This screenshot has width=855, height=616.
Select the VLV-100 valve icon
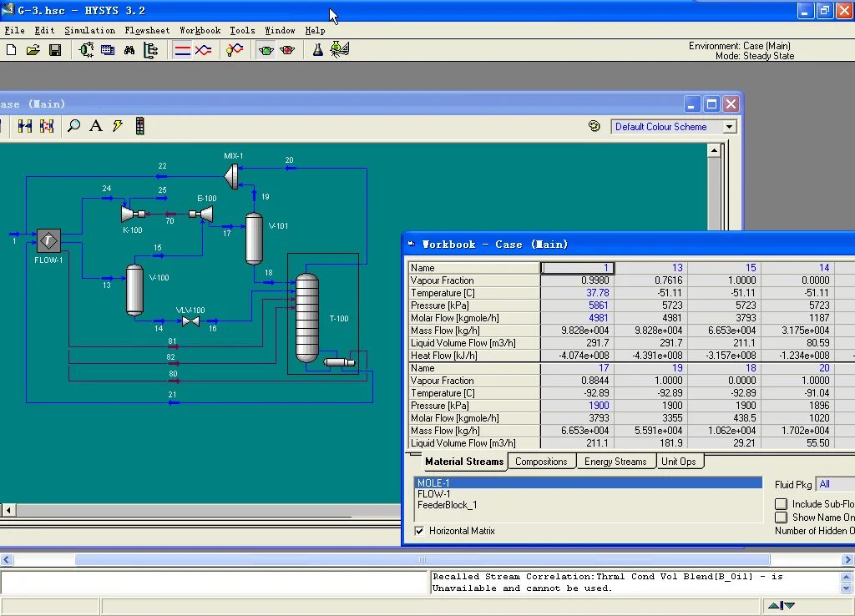pyautogui.click(x=190, y=321)
